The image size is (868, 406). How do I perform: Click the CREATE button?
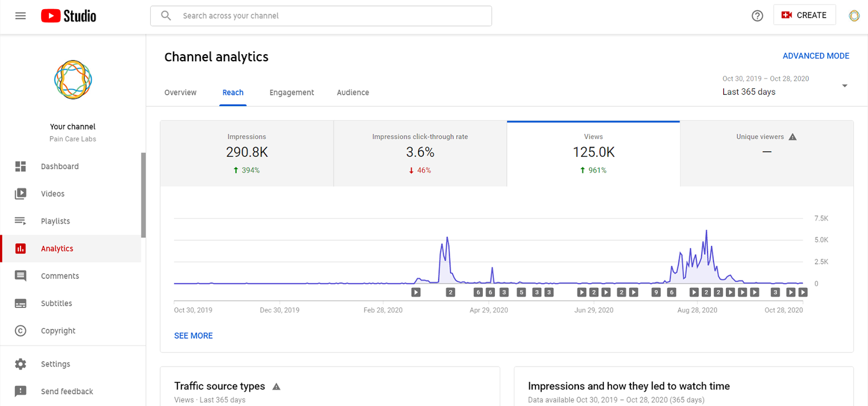click(805, 15)
